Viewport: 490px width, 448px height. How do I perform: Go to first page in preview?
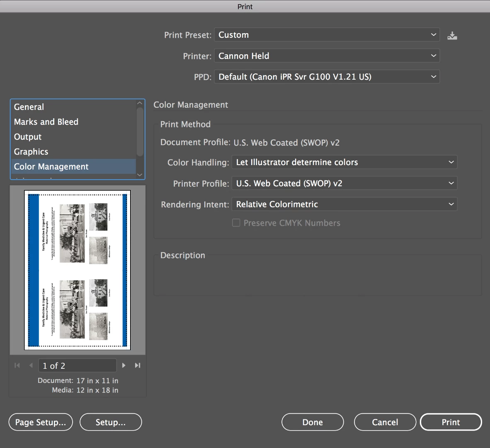pos(17,365)
